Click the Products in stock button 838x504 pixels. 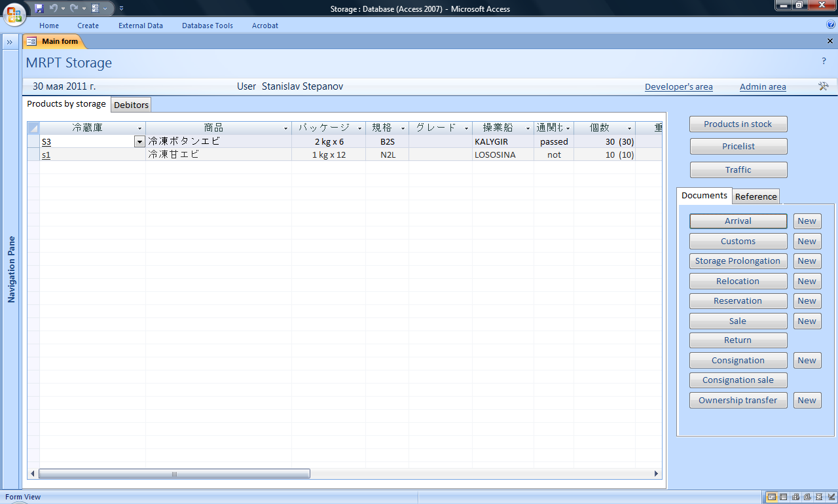(738, 124)
